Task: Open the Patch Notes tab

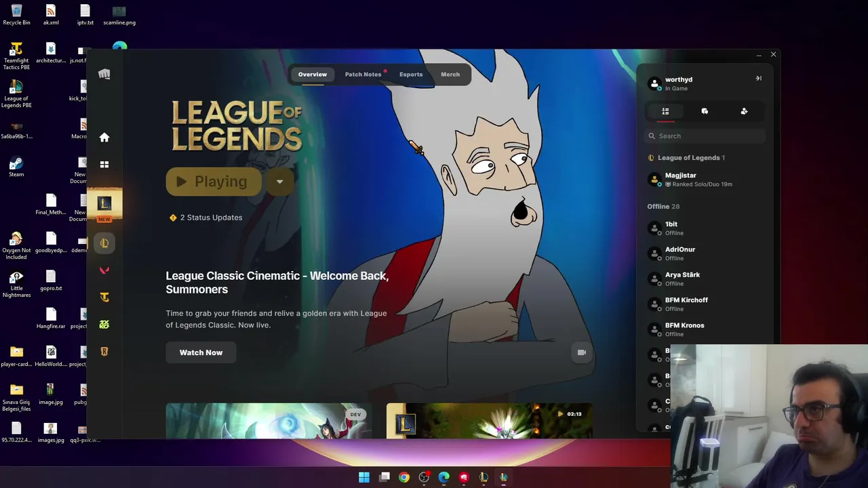Action: click(363, 75)
